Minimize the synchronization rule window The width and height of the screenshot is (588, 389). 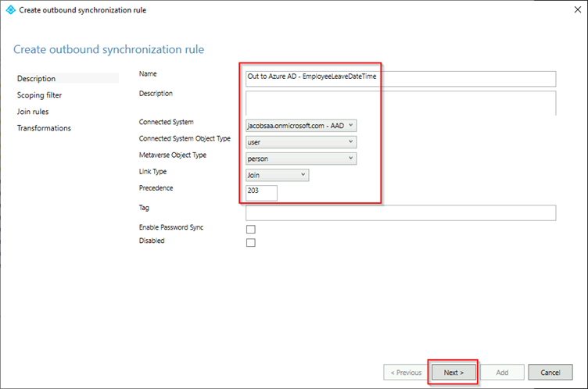click(x=507, y=9)
